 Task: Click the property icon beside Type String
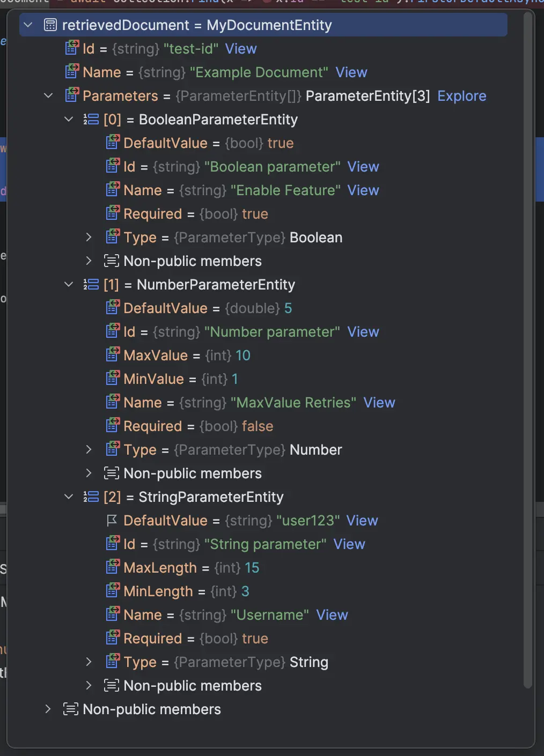tap(113, 662)
